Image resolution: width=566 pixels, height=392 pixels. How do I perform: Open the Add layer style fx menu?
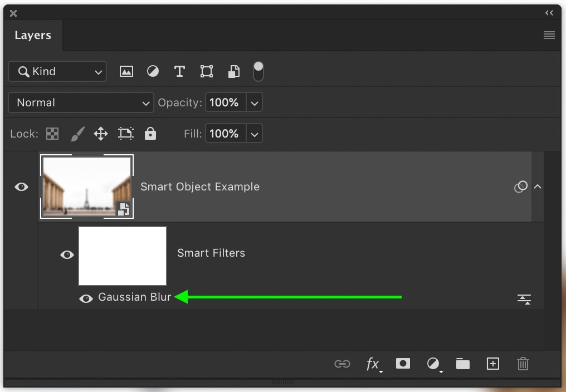(x=373, y=364)
